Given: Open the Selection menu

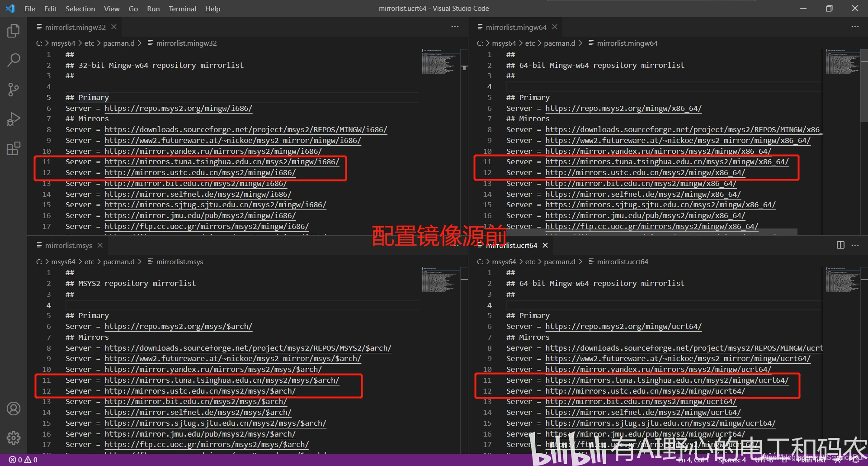Looking at the screenshot, I should click(80, 9).
